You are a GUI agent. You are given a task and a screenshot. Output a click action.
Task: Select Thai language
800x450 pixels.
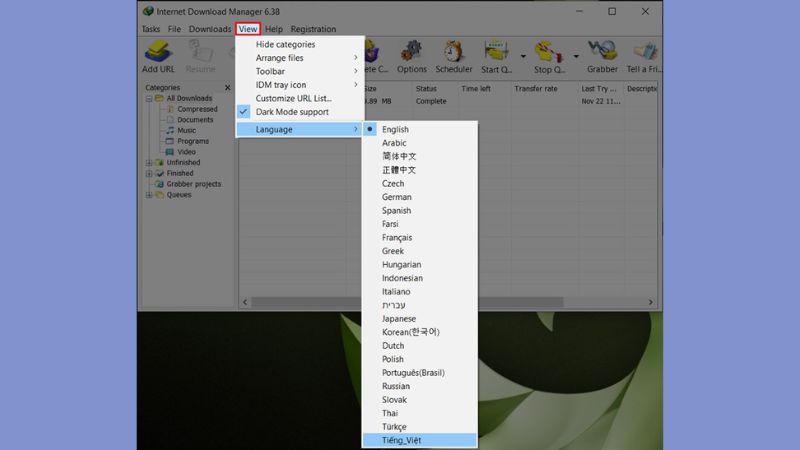click(420, 413)
